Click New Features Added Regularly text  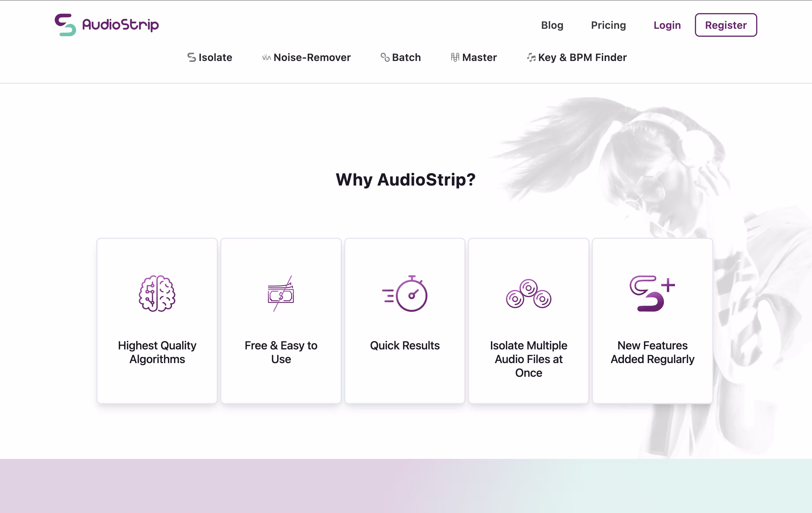click(x=652, y=352)
